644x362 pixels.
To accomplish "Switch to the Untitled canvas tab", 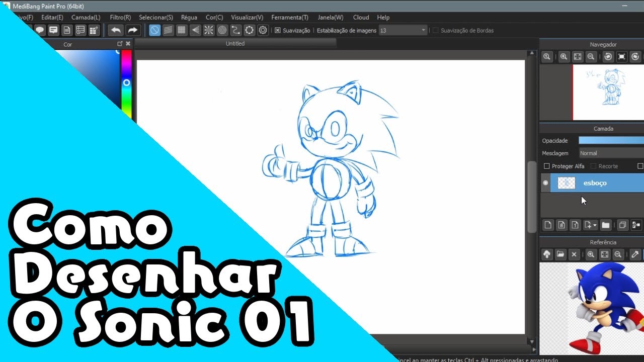I will tap(235, 44).
